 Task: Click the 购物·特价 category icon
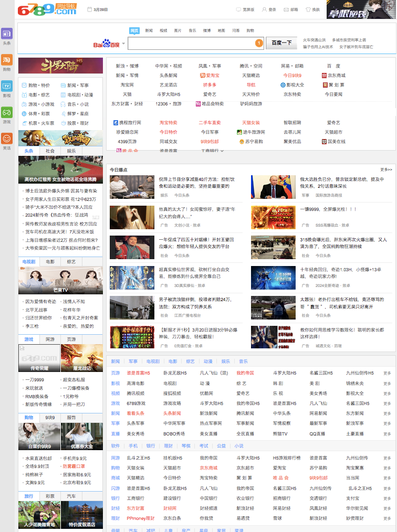25,85
